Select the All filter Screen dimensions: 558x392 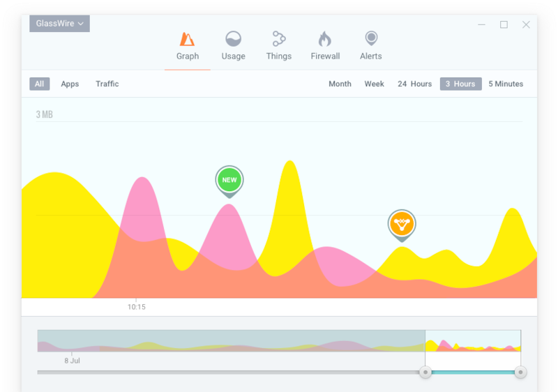coord(39,84)
